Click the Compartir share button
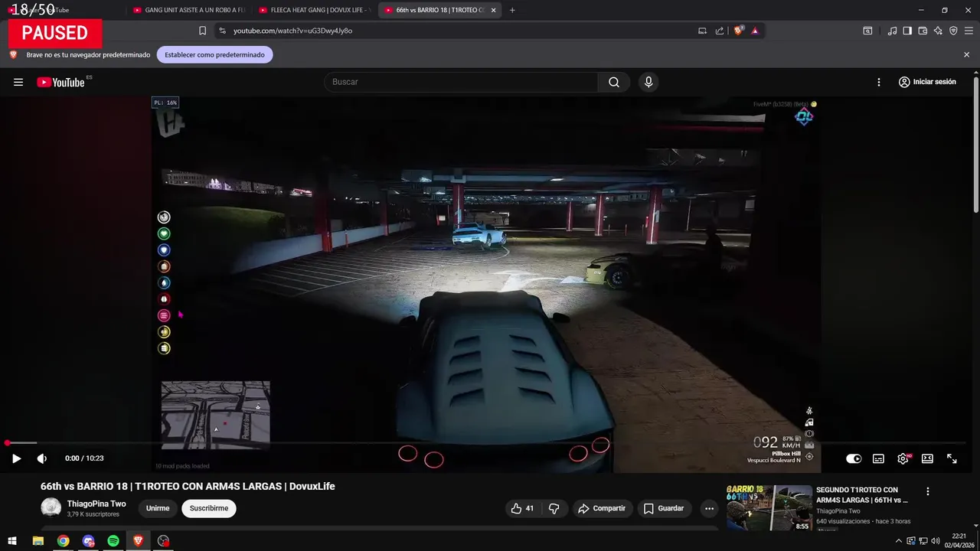 coord(602,508)
